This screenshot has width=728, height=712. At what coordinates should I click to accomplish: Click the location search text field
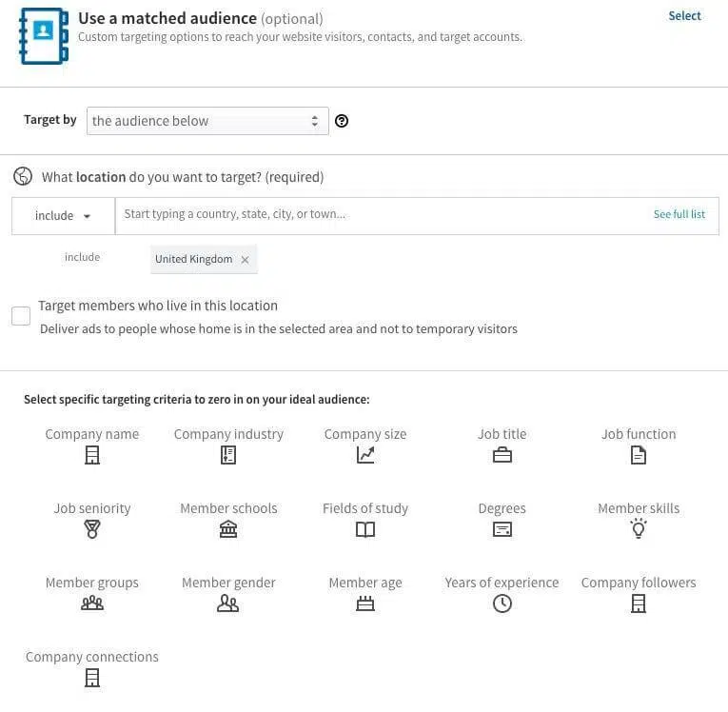(x=381, y=215)
